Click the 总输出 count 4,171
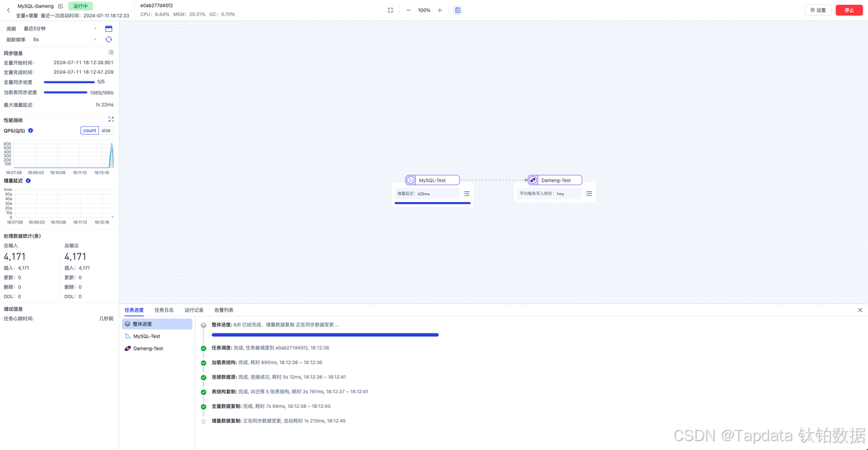 pos(77,257)
